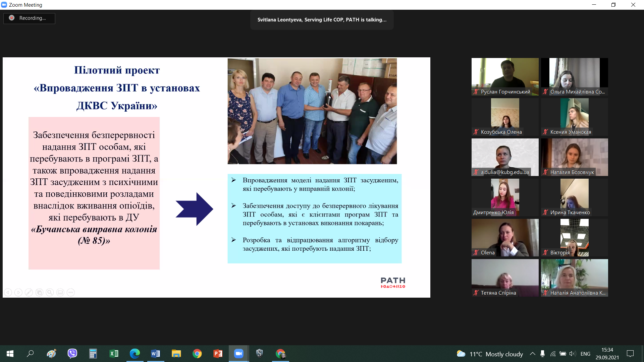Open volume control in tray
This screenshot has height=362, width=644.
[x=572, y=354]
